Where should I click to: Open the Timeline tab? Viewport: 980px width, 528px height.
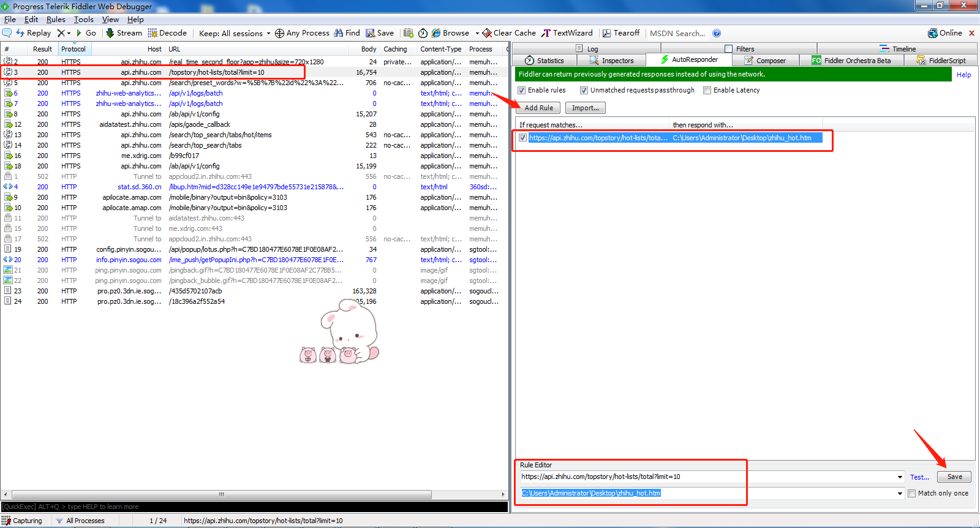(898, 49)
